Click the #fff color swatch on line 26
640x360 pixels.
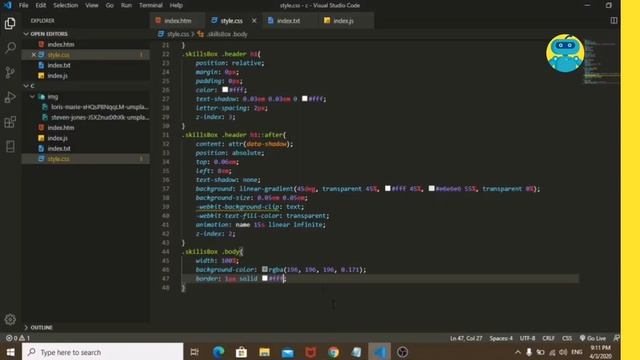click(225, 89)
